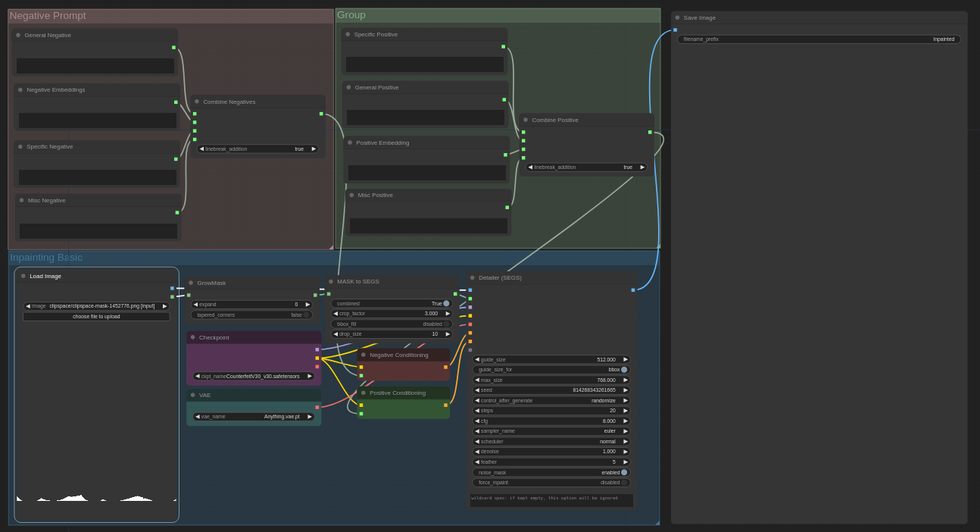Click Combine Negatives green output connector

[321, 114]
